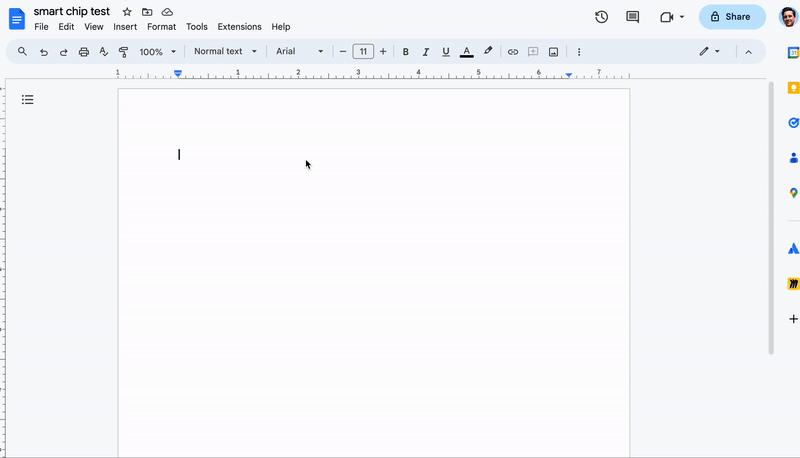Hide the menus with collapse chevron
Image resolution: width=800 pixels, height=458 pixels.
point(748,52)
